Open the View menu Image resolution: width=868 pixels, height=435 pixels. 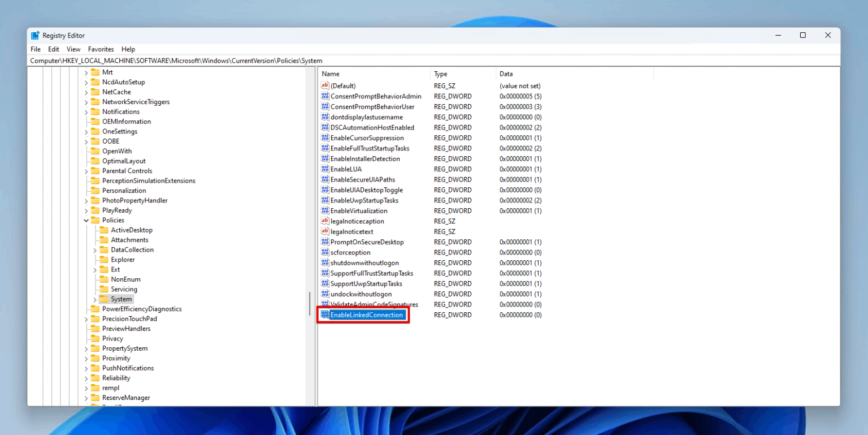73,49
